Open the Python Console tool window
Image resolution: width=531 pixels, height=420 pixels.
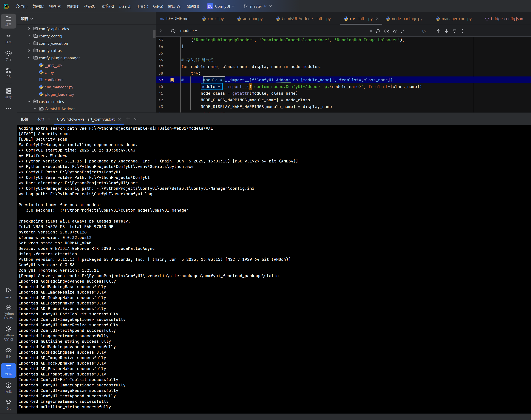8,312
